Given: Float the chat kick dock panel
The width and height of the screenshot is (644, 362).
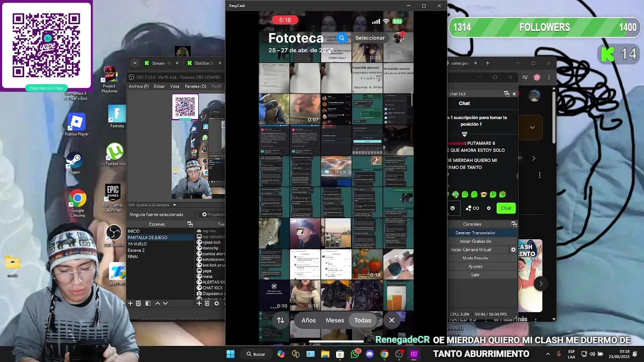Looking at the screenshot, I should tap(507, 94).
